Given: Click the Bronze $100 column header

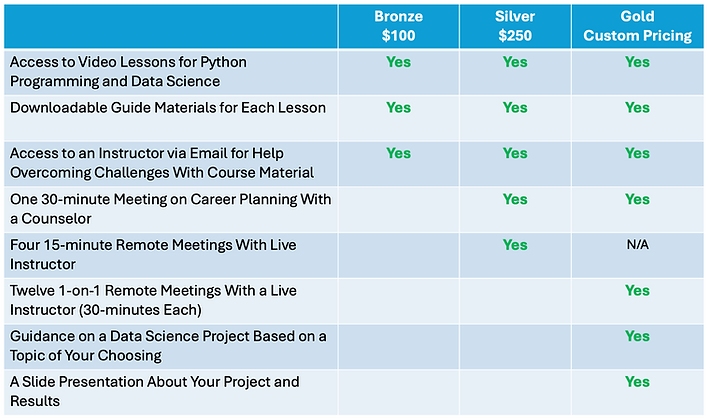Looking at the screenshot, I should [398, 26].
